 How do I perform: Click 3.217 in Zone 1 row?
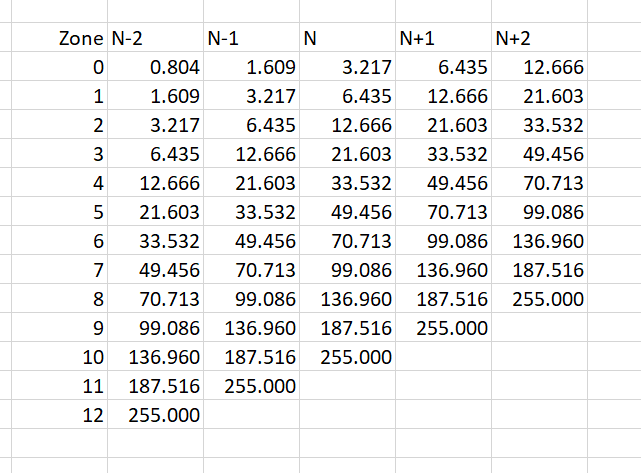252,95
